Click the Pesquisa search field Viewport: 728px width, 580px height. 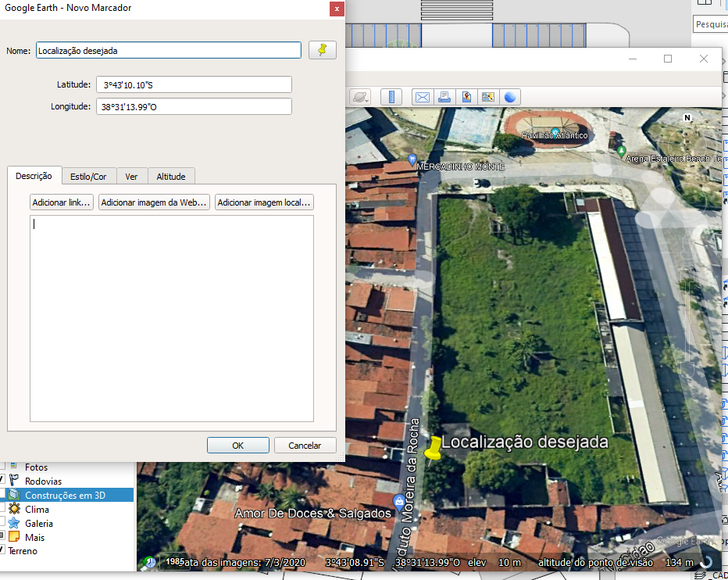(x=711, y=24)
